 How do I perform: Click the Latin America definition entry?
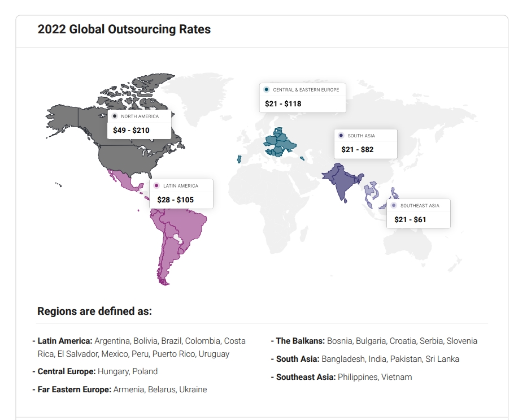click(141, 347)
